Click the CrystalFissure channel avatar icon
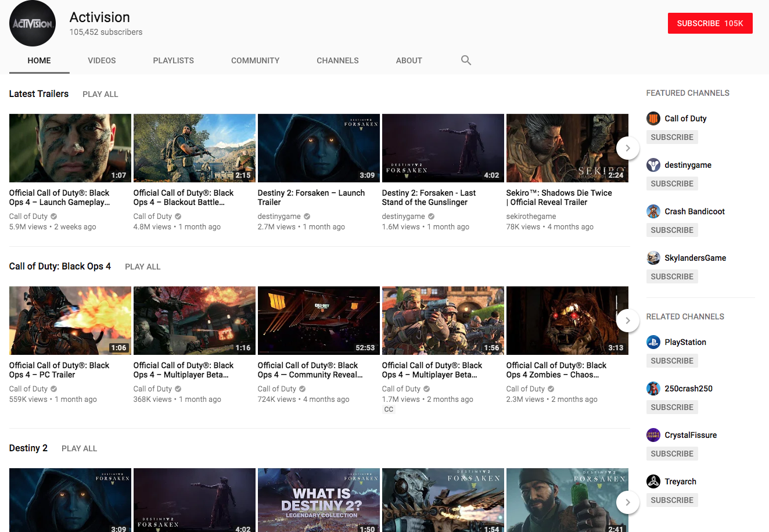This screenshot has width=769, height=532. coord(653,435)
